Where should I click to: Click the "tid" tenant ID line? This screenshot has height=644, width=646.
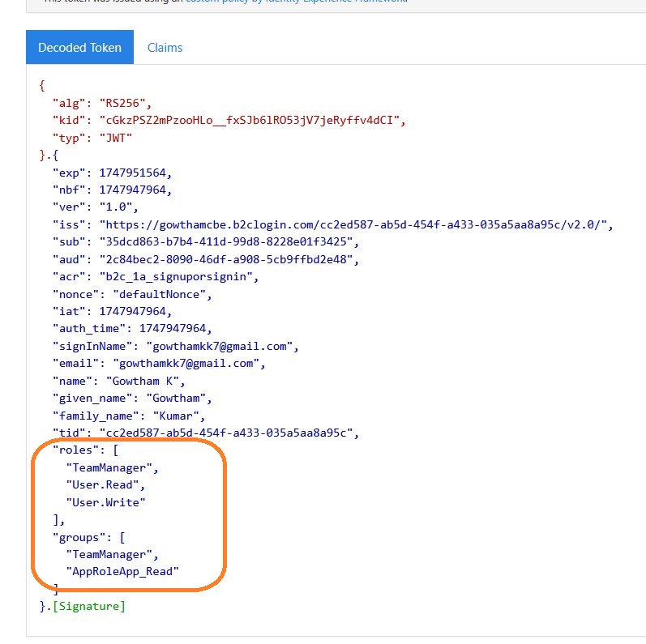206,433
